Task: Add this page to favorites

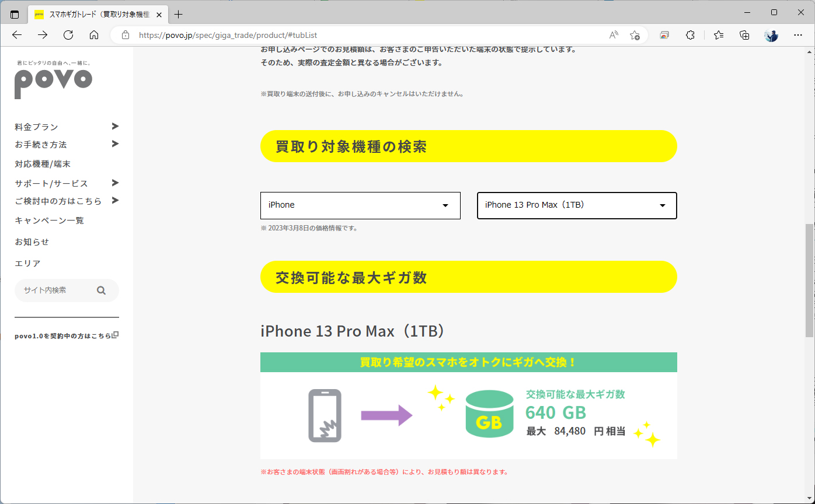Action: [x=635, y=35]
